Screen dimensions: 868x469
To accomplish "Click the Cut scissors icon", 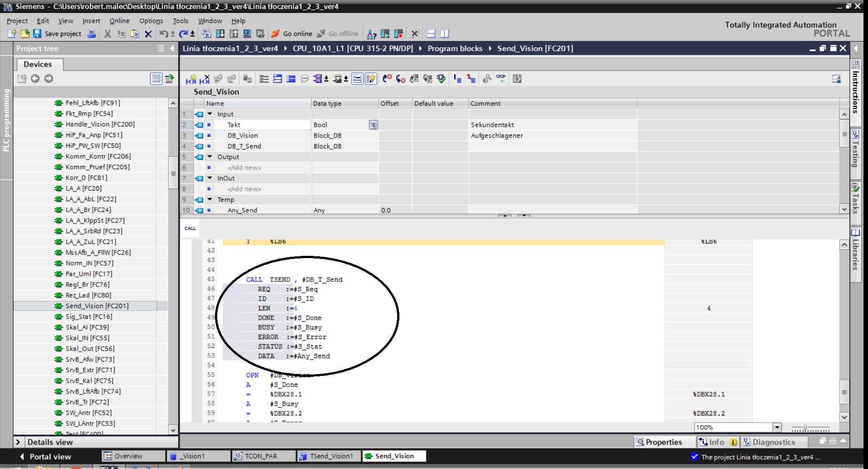I will pyautogui.click(x=107, y=34).
